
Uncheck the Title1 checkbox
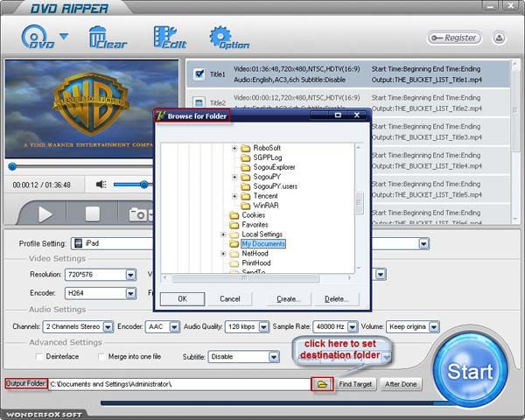click(199, 73)
